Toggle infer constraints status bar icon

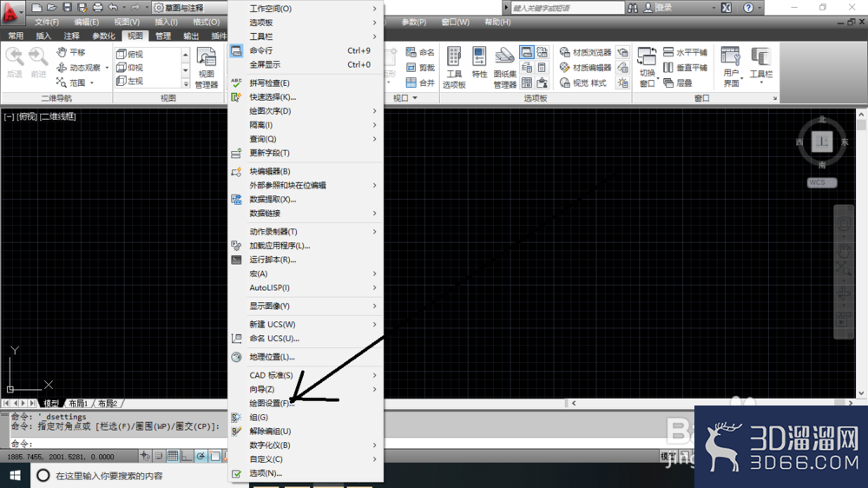[x=145, y=457]
